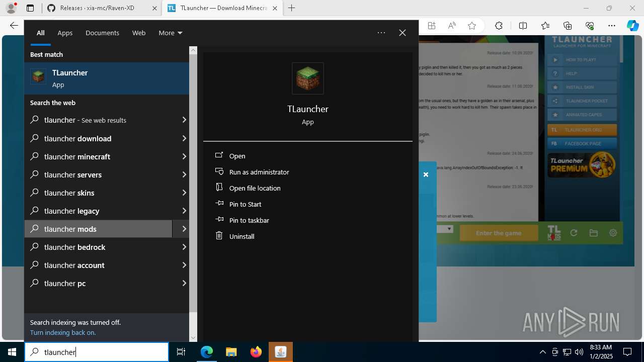Screen dimensions: 644x362
Task: Select Run as administrator
Action: pyautogui.click(x=259, y=172)
